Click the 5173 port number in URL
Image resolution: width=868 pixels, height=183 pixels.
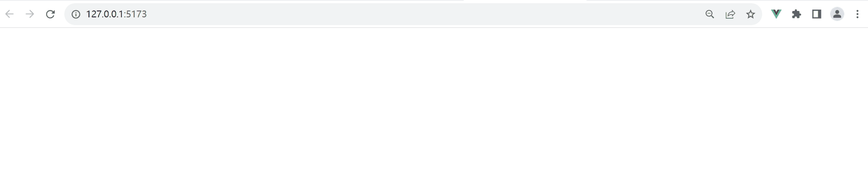(136, 14)
